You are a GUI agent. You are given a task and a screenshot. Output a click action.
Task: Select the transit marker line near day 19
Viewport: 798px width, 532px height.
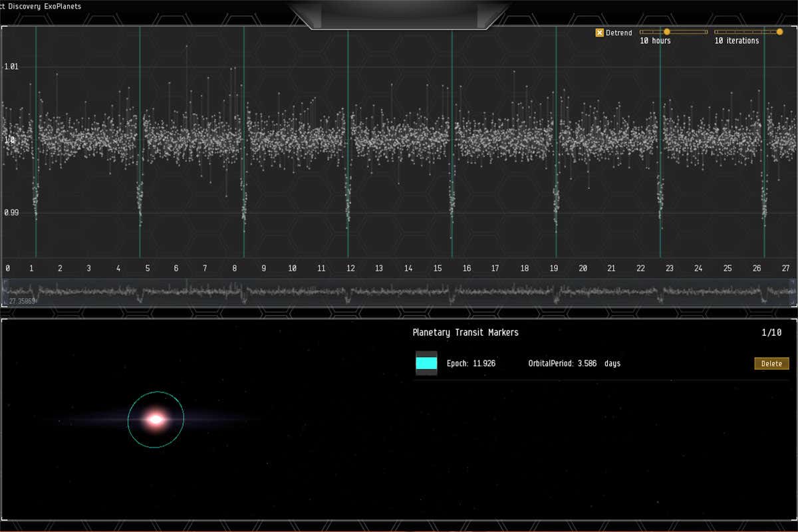555,146
